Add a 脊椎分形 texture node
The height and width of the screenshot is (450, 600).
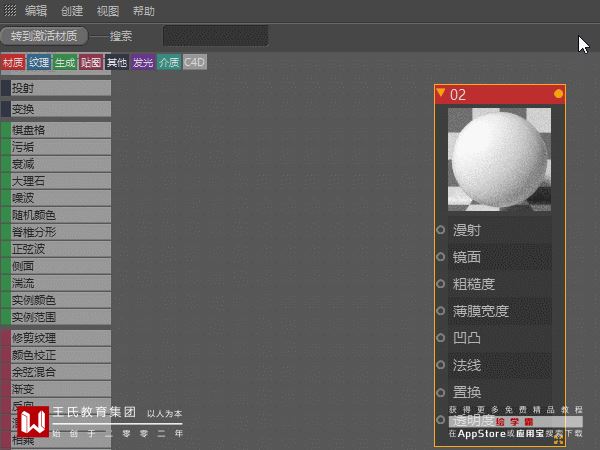click(x=56, y=232)
